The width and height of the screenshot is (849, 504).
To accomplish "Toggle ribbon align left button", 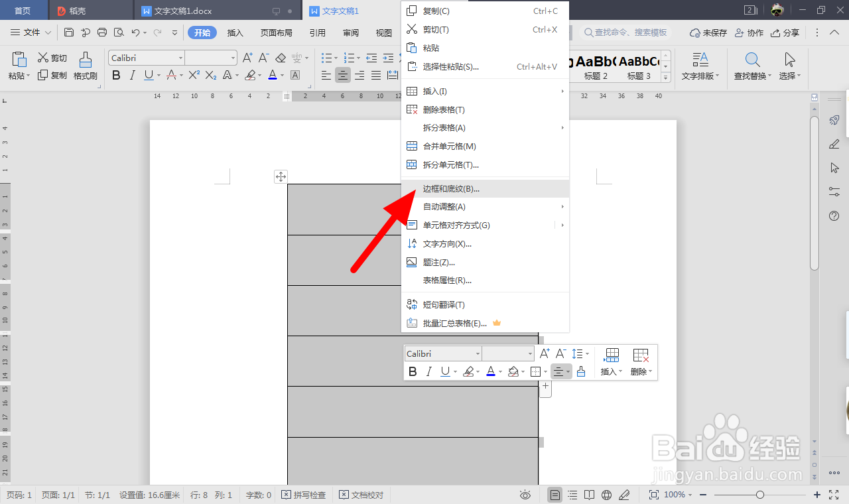I will [326, 75].
